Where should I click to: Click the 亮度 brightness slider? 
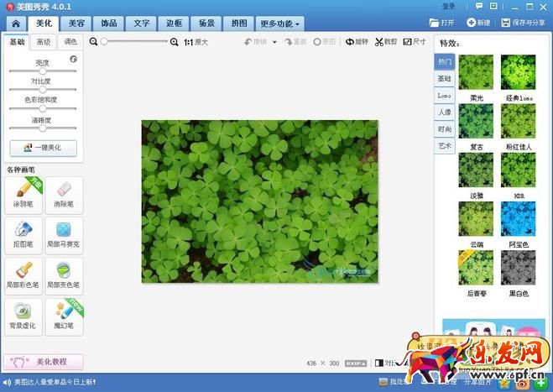pyautogui.click(x=43, y=71)
